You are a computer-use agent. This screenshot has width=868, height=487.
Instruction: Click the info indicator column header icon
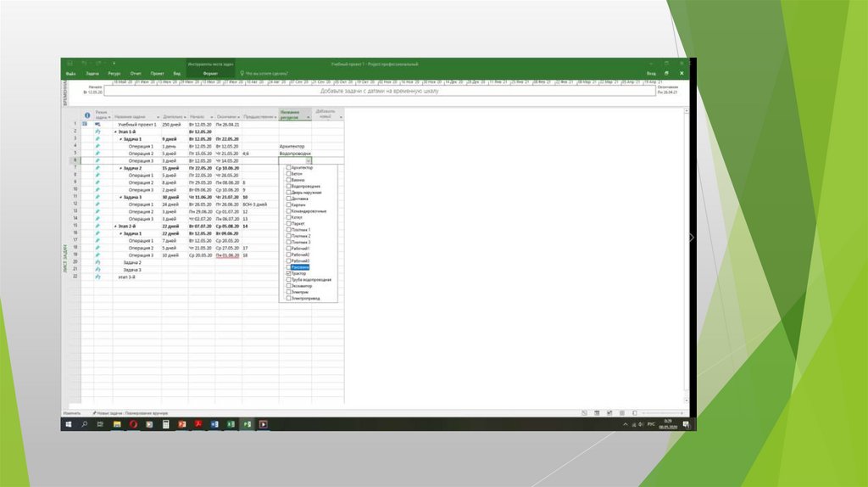point(87,115)
